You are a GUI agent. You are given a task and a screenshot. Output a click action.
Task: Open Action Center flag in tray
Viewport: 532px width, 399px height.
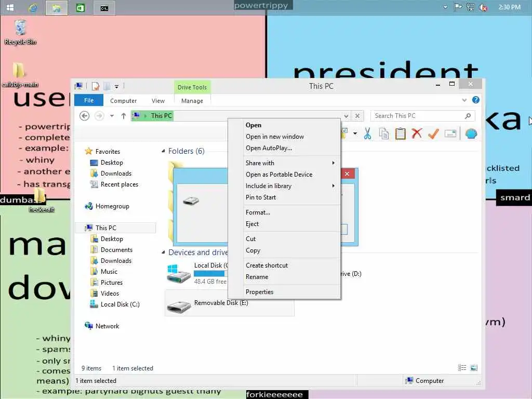click(x=458, y=7)
